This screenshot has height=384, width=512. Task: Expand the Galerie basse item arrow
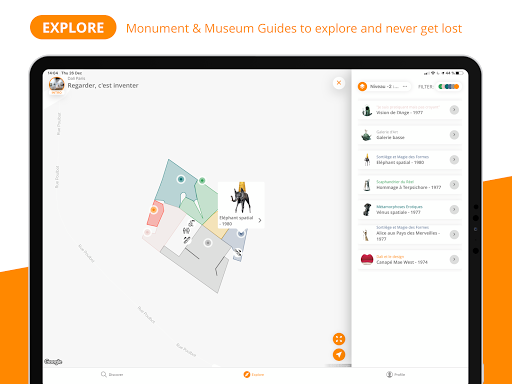click(x=454, y=135)
